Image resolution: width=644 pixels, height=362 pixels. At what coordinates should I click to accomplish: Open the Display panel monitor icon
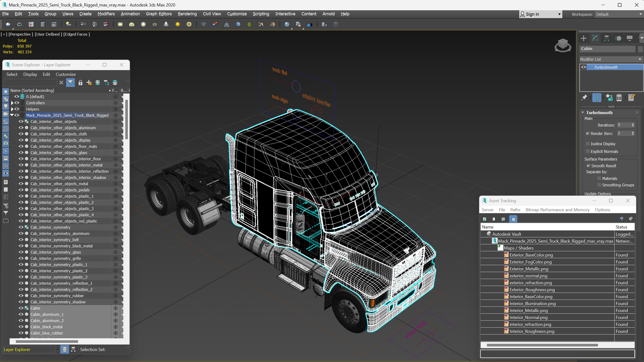pyautogui.click(x=629, y=38)
